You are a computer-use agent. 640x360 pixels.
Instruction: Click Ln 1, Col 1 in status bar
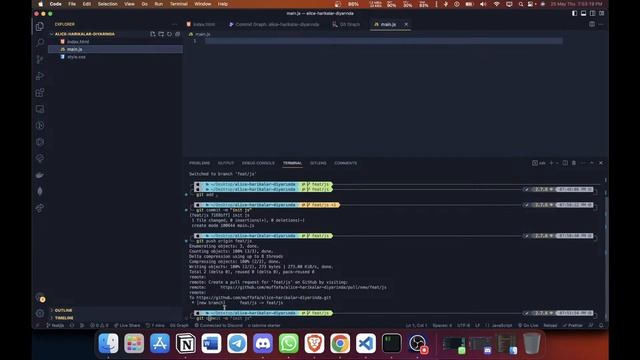click(416, 325)
